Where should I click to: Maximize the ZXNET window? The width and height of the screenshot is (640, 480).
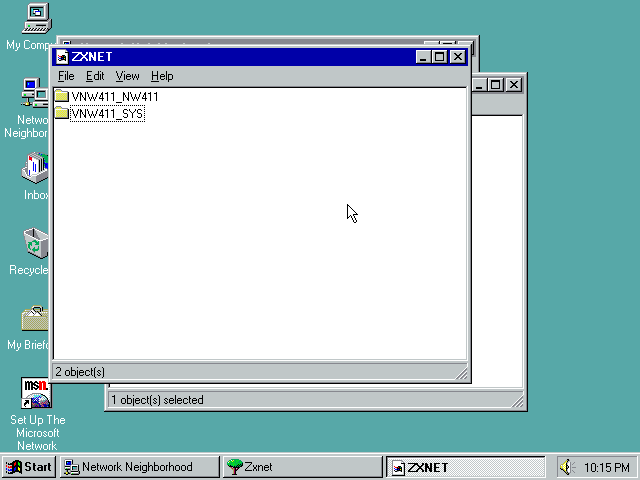440,57
